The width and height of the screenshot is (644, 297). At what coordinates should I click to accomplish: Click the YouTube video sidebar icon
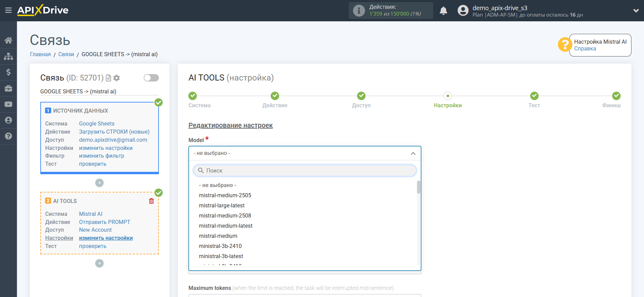click(8, 104)
